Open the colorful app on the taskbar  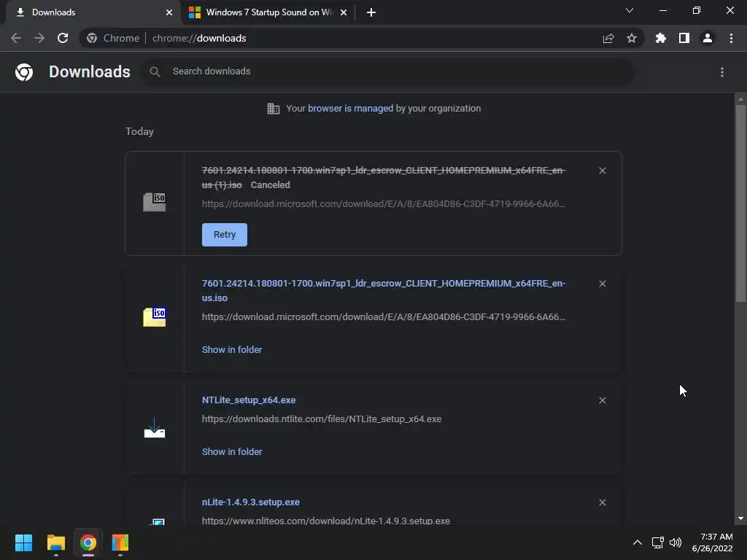point(120,542)
